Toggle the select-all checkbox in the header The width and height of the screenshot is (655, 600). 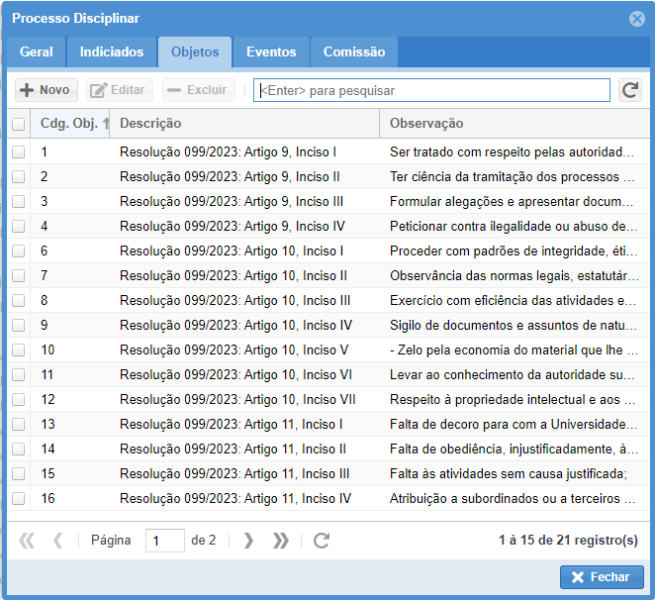(x=19, y=124)
